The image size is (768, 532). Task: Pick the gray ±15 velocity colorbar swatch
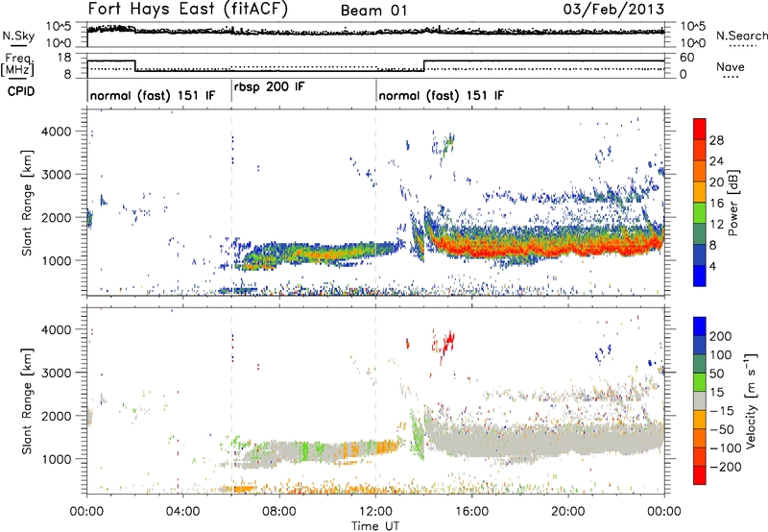tap(700, 401)
